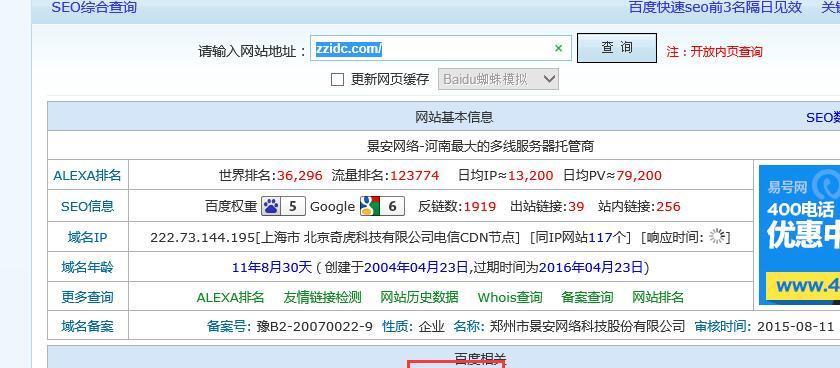The height and width of the screenshot is (368, 840).
Task: Open the 网站历史数据 link
Action: pyautogui.click(x=419, y=297)
